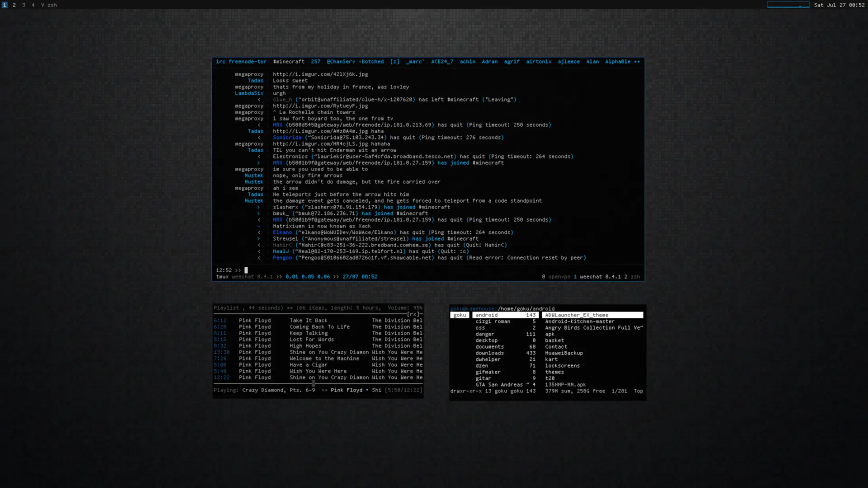Open the imgur link RytueyF.jpg
Viewport: 868px width, 488px height.
320,106
